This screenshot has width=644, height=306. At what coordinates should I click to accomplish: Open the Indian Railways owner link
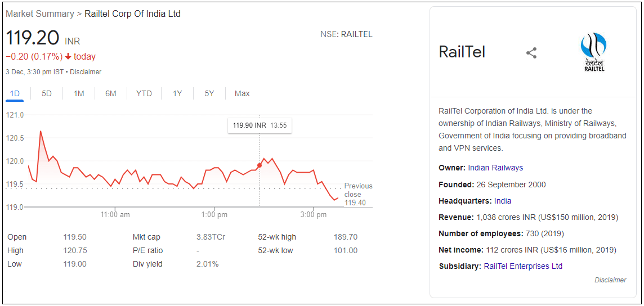click(x=495, y=168)
